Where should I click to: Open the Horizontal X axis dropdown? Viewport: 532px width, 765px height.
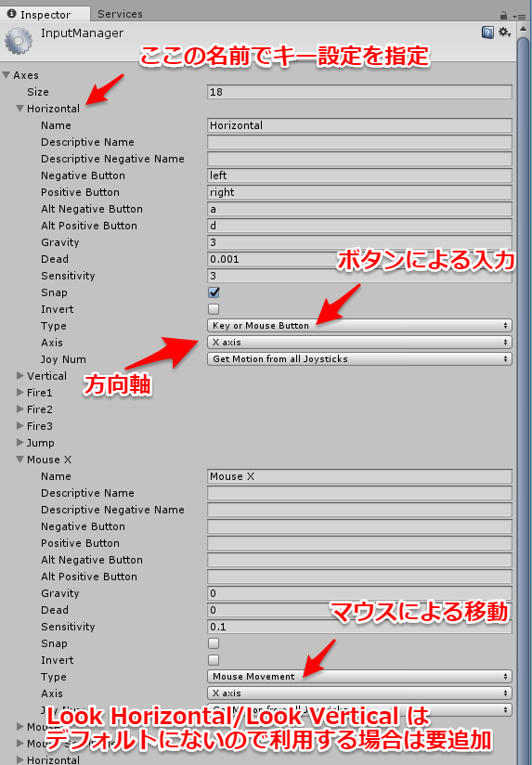[x=359, y=342]
